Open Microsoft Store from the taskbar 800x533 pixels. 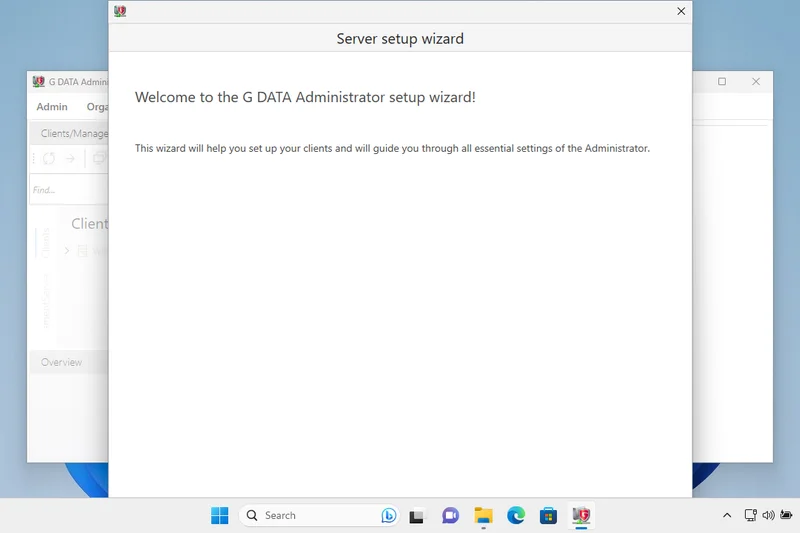pyautogui.click(x=548, y=516)
